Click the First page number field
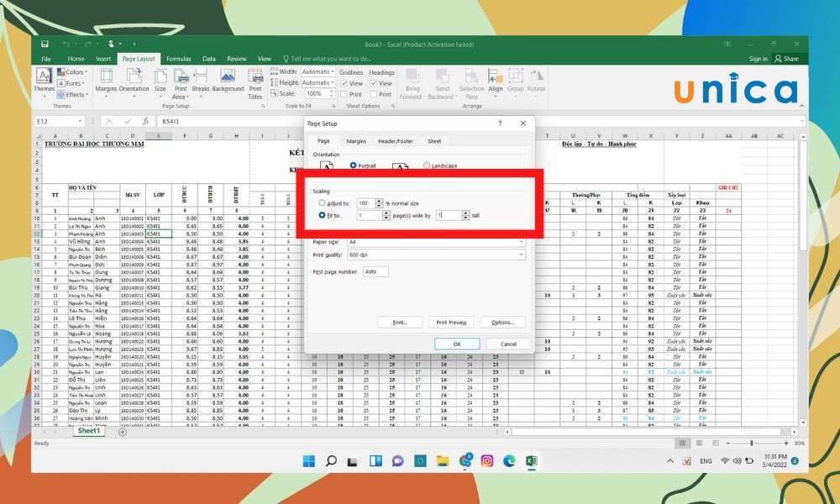 (x=375, y=271)
